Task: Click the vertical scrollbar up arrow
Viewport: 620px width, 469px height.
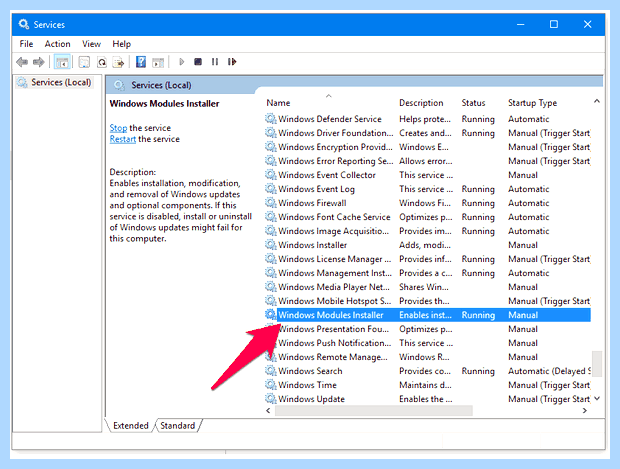Action: click(x=597, y=102)
